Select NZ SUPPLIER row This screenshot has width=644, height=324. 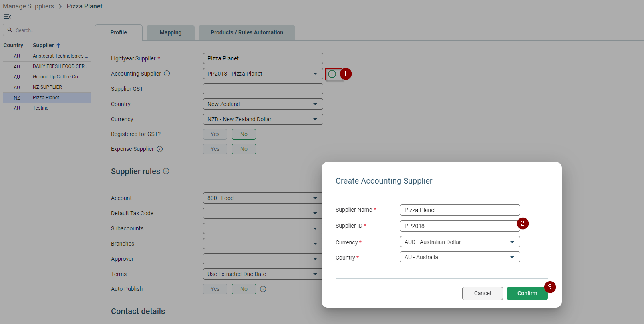click(x=47, y=87)
